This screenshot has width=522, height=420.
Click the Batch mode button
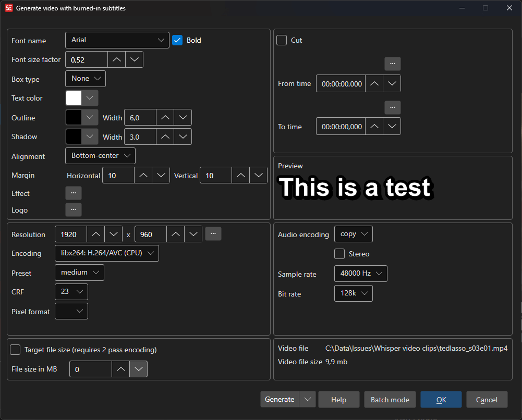click(390, 400)
